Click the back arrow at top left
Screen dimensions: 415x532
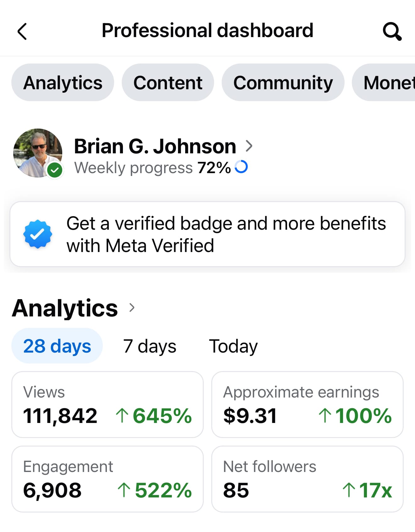coord(22,30)
